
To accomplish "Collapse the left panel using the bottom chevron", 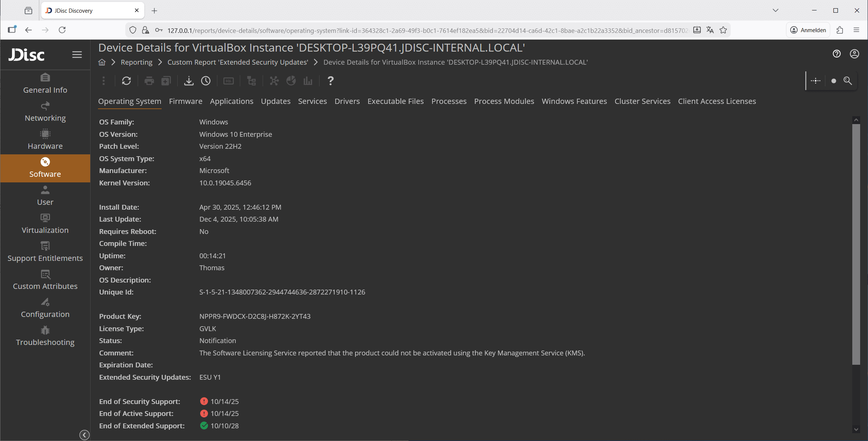I will pyautogui.click(x=84, y=435).
